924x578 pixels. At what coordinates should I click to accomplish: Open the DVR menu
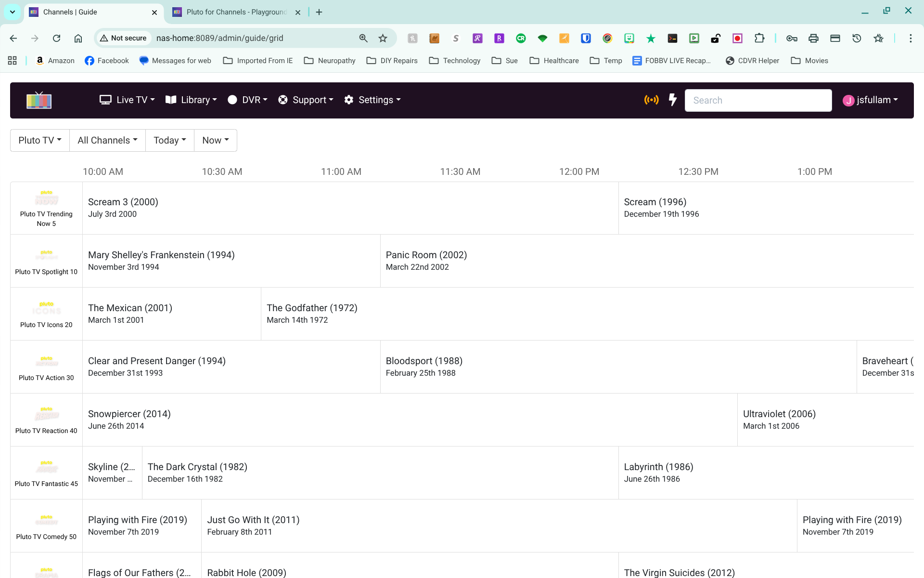pos(247,100)
